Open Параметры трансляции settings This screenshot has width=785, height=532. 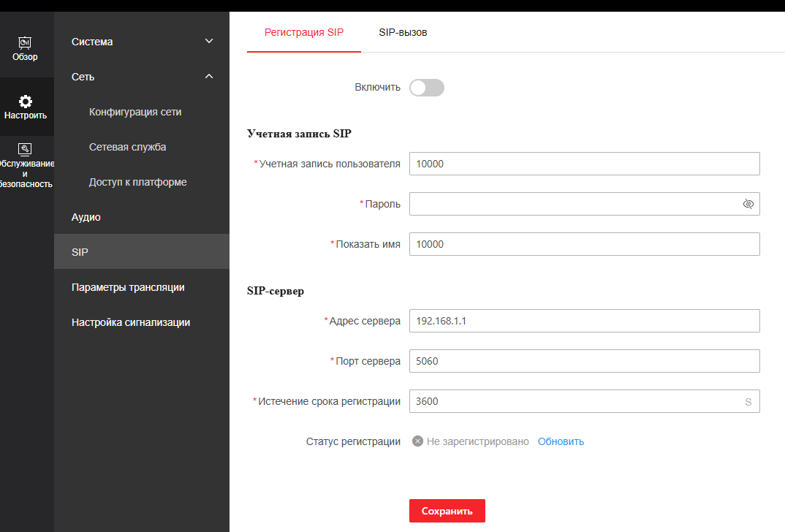tap(127, 287)
